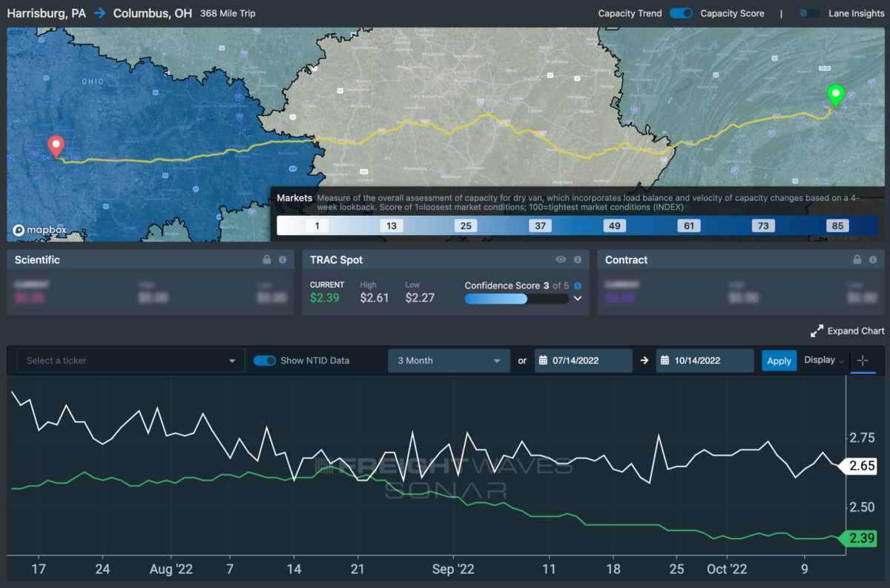890x588 pixels.
Task: Click the Apply button
Action: 779,361
